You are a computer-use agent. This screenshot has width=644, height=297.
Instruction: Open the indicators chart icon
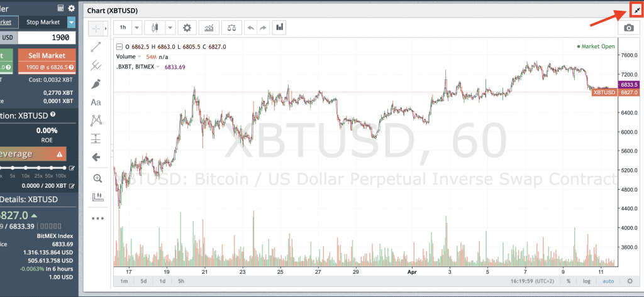[209, 28]
